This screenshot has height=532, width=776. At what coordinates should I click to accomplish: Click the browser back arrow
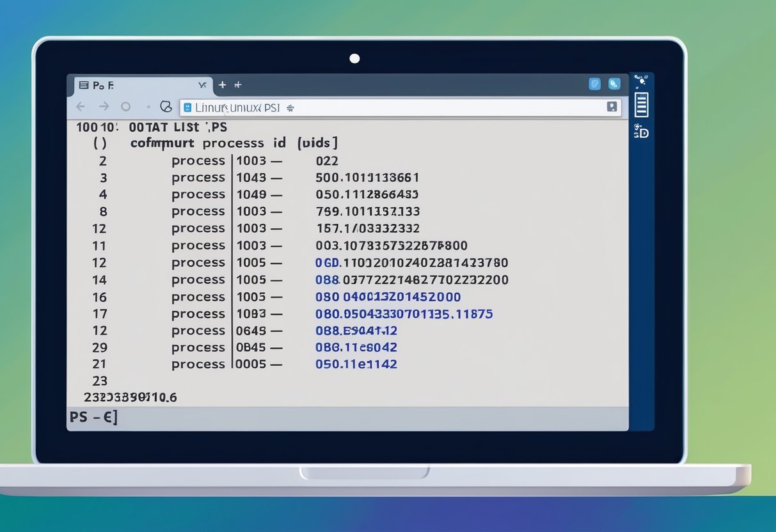(x=80, y=107)
